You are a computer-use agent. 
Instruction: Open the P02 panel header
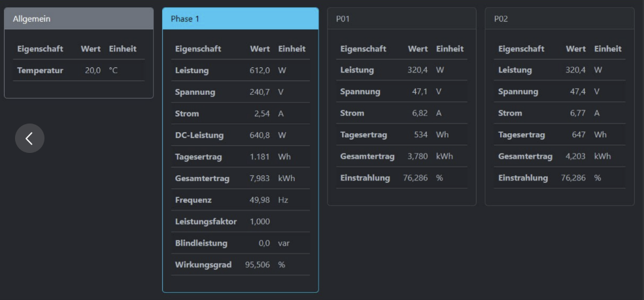point(559,18)
